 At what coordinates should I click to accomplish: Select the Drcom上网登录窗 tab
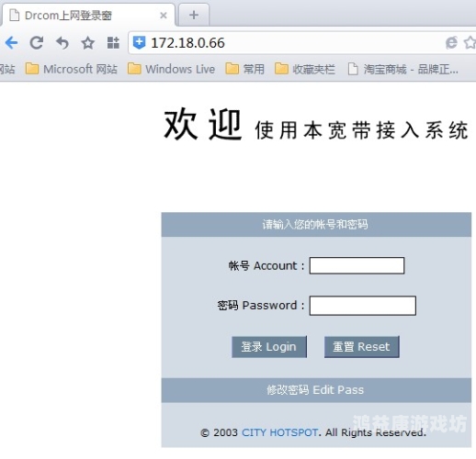point(88,15)
